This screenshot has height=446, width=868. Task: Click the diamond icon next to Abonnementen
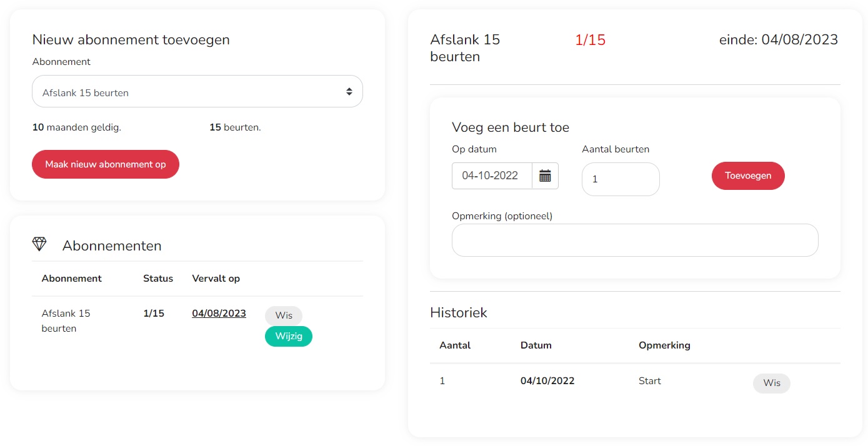coord(39,244)
